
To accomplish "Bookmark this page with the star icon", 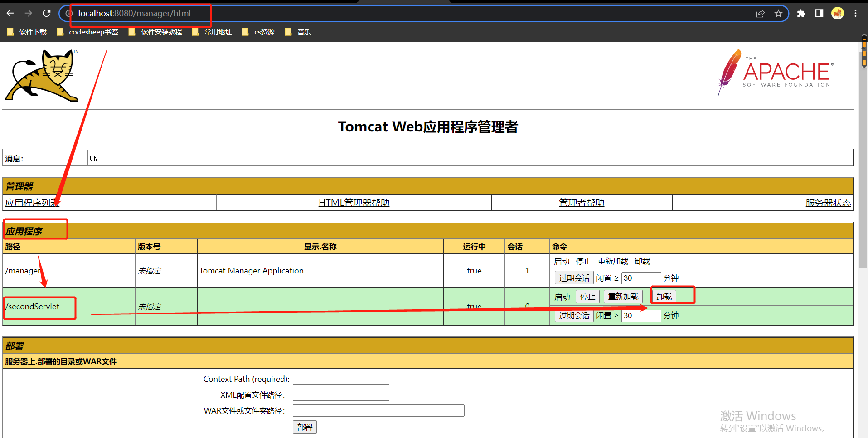I will click(778, 14).
